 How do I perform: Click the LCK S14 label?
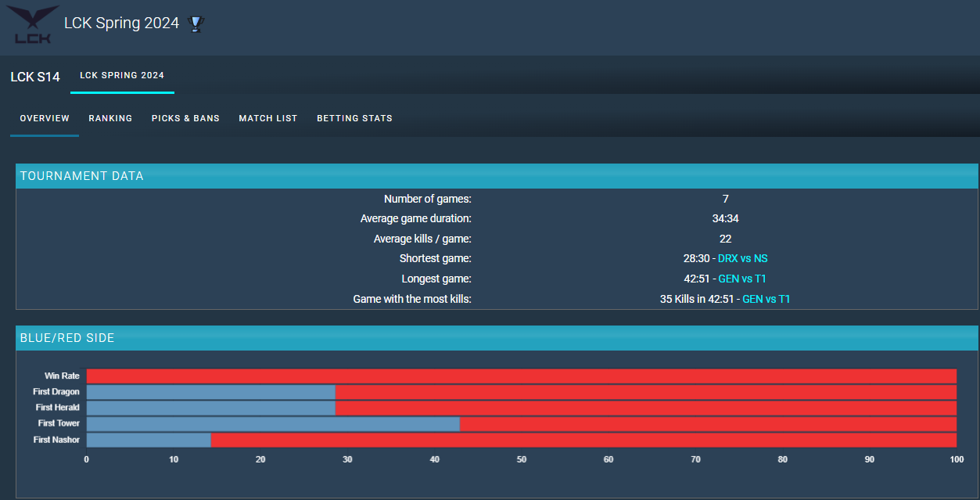click(x=35, y=77)
